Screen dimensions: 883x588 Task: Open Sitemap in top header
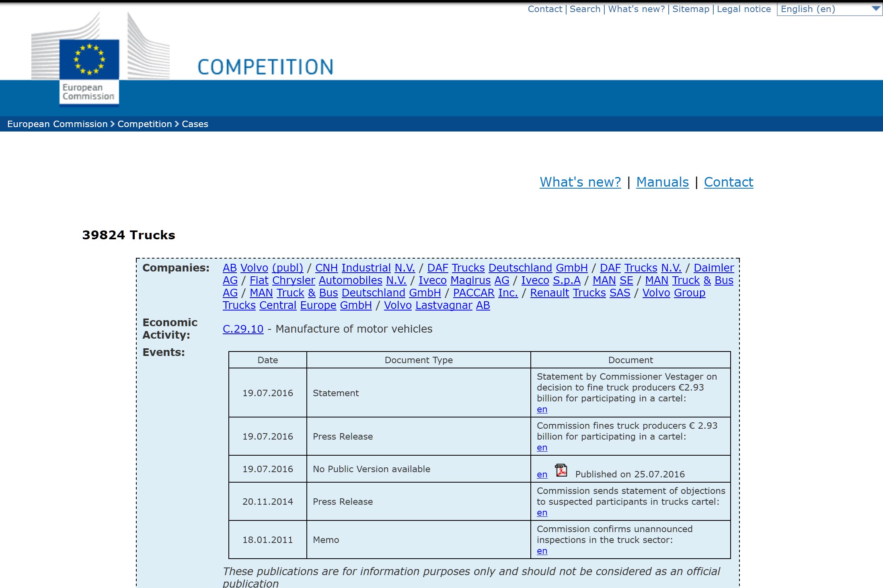pos(690,9)
